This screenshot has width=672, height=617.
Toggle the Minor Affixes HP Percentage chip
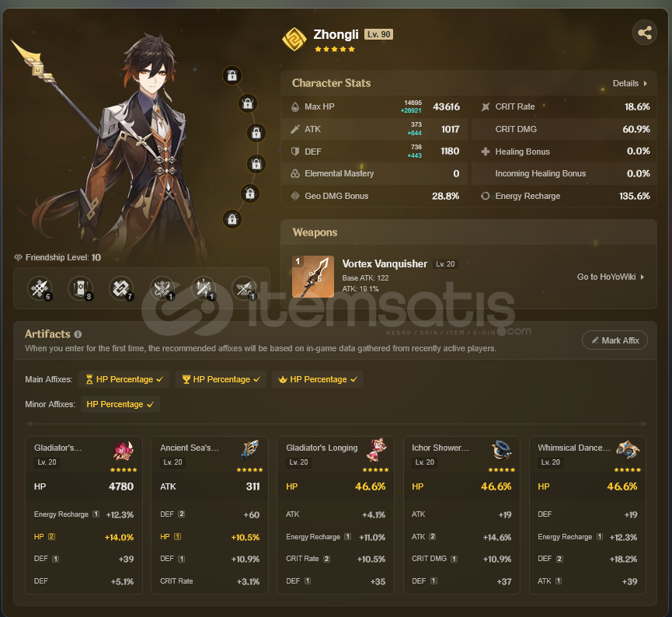[x=120, y=404]
